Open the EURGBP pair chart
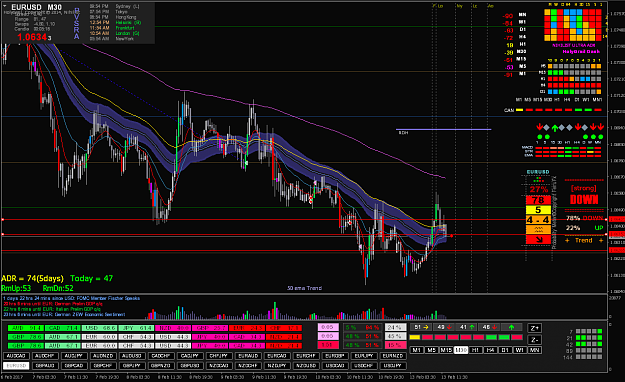Image resolution: width=625 pixels, height=382 pixels. (335, 356)
